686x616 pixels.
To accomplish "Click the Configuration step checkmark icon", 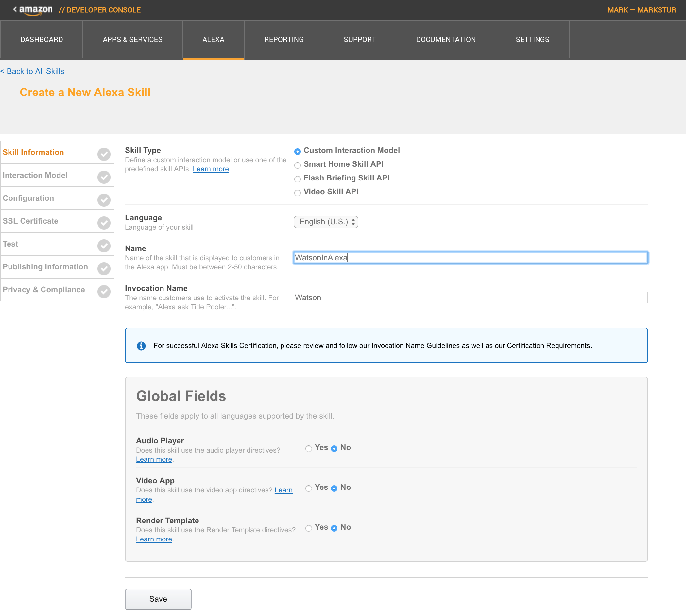I will [104, 200].
